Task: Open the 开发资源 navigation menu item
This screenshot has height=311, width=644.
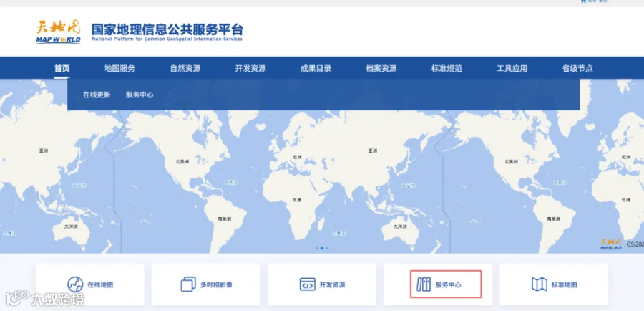Action: [x=250, y=68]
